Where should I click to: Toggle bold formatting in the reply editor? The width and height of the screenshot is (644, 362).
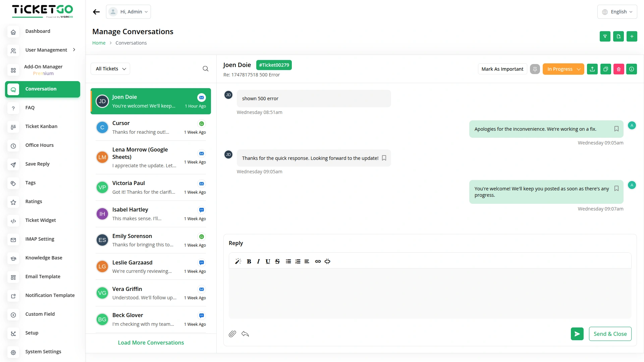pos(249,261)
